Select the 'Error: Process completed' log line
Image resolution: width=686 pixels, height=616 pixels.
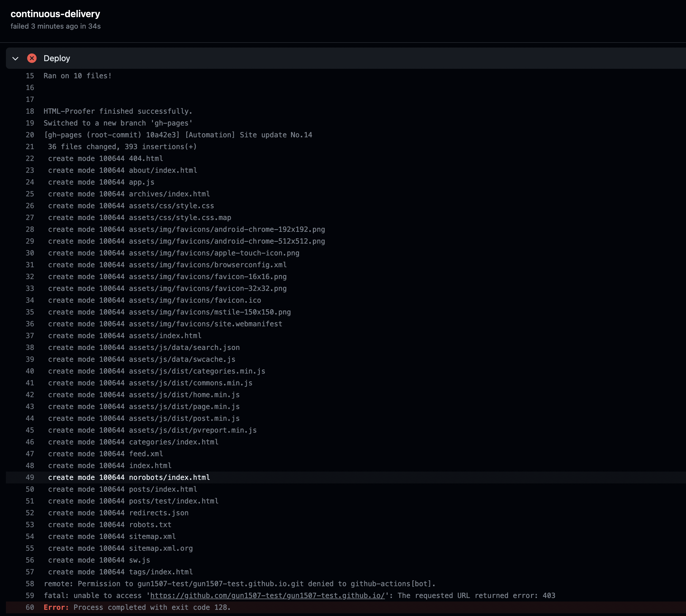(x=137, y=607)
